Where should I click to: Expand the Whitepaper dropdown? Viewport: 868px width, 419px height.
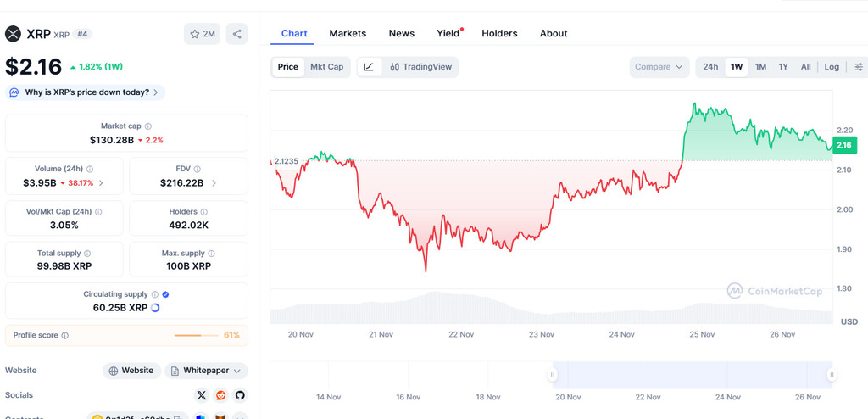(207, 371)
